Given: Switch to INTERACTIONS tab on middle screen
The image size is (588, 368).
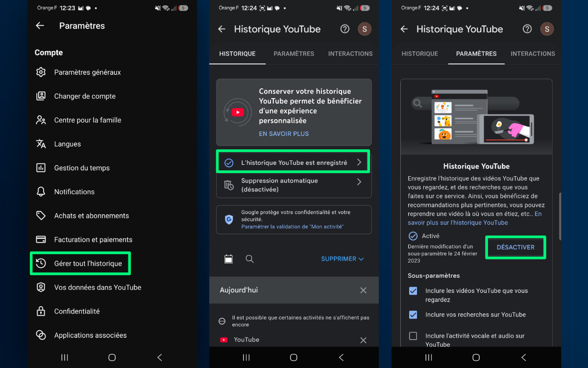Looking at the screenshot, I should coord(350,53).
